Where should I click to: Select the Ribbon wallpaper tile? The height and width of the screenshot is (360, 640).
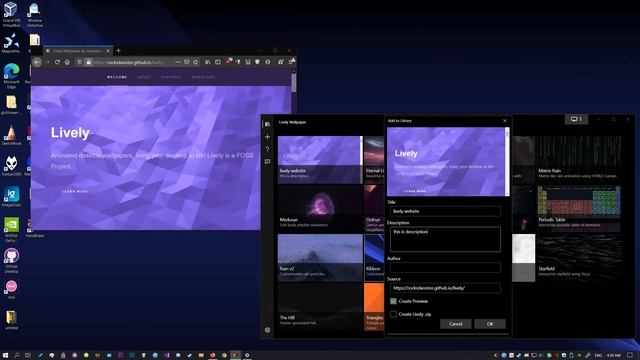pos(374,258)
